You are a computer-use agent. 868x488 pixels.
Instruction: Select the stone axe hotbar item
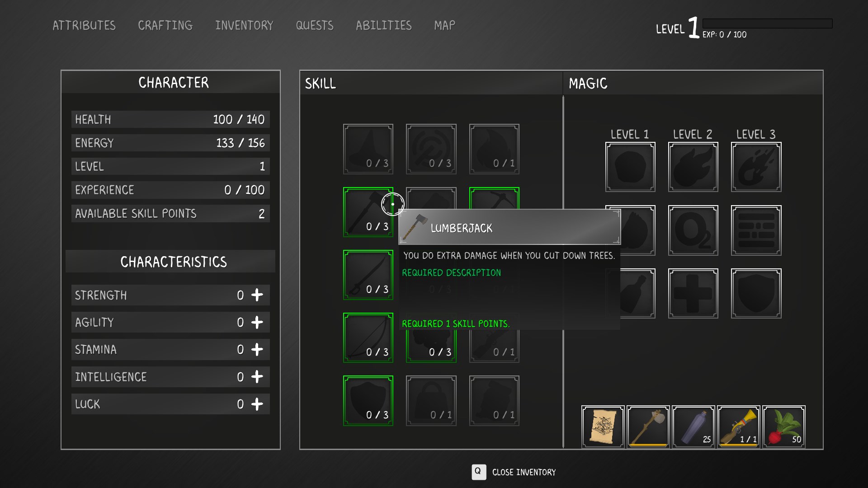[x=648, y=427]
